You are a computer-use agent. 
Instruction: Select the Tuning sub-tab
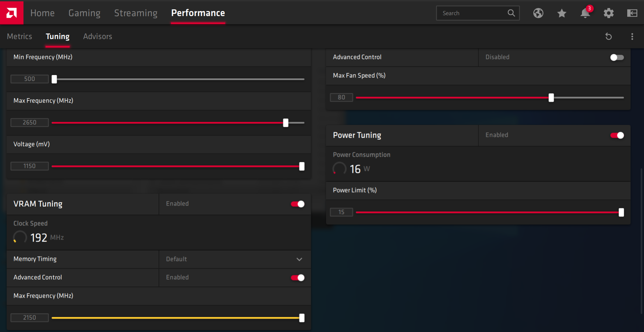58,36
